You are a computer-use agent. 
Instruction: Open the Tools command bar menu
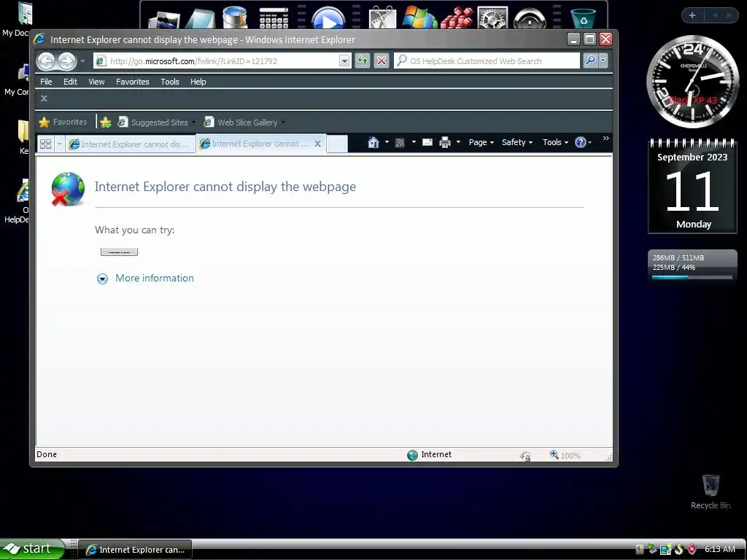click(x=555, y=142)
